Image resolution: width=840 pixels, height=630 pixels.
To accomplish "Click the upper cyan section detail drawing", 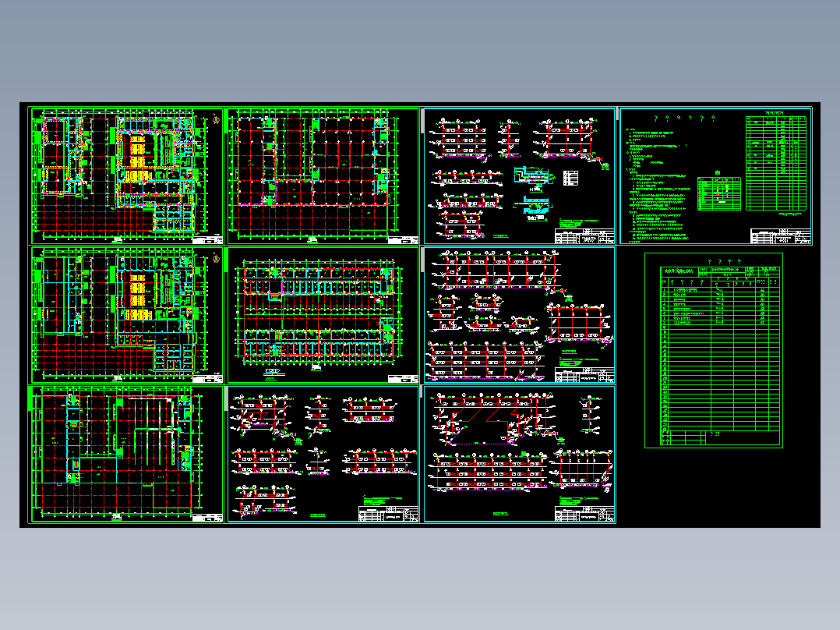I will [x=531, y=175].
